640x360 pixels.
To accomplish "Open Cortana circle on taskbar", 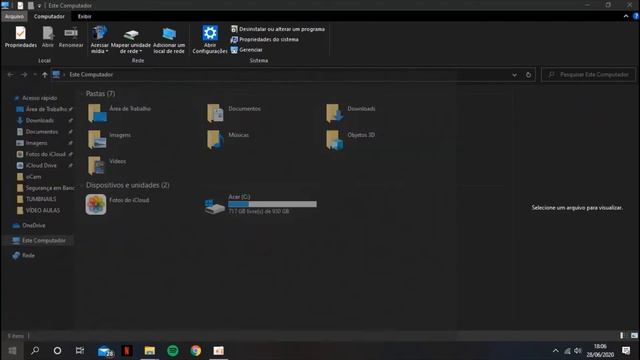I will [x=58, y=351].
